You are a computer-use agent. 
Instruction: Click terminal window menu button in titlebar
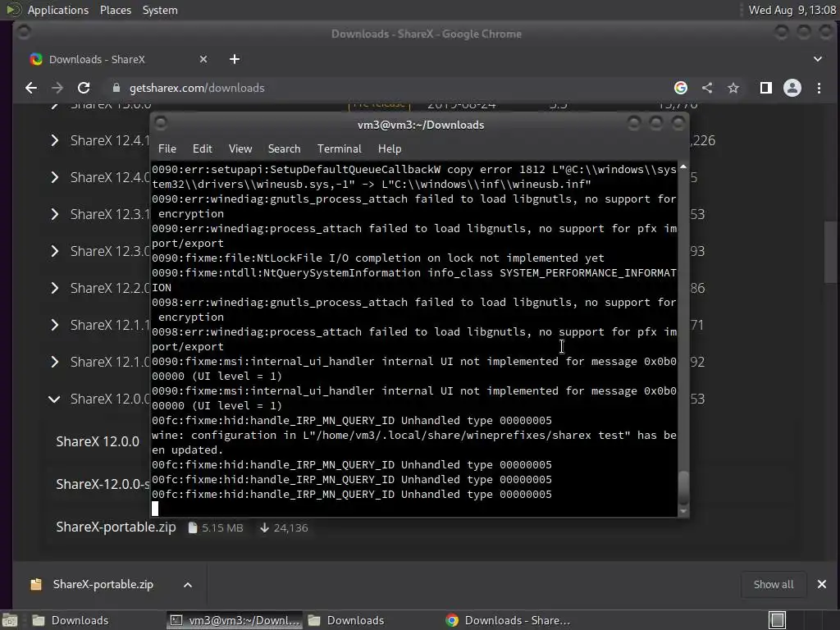tap(161, 124)
